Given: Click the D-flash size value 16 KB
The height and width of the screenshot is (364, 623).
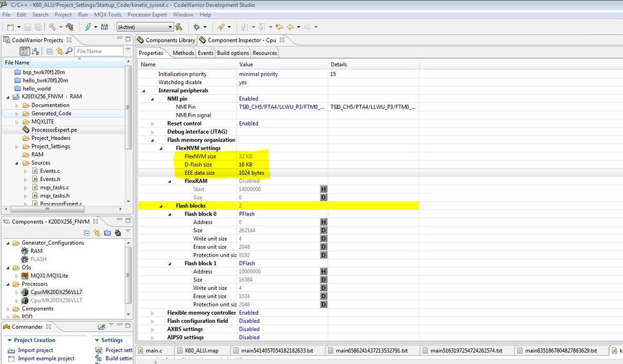Looking at the screenshot, I should click(245, 164).
